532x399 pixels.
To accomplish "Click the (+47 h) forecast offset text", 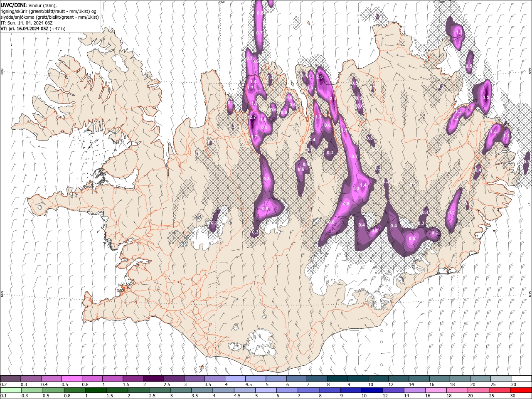I will coord(57,29).
